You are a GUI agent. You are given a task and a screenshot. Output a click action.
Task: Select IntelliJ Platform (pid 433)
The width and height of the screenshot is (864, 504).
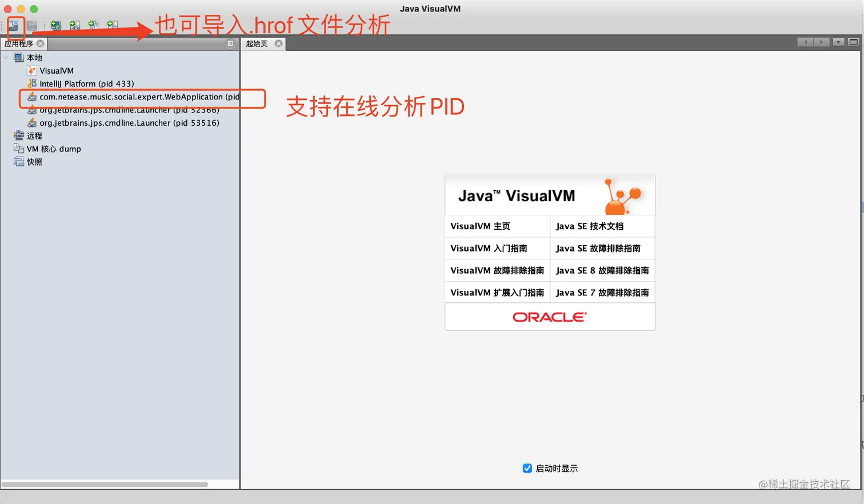87,84
